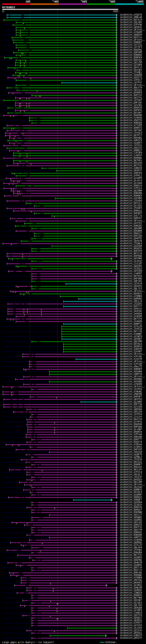Select the UniRef100_Q9SZ73 label
146x644 pixels.
tap(131, 77)
